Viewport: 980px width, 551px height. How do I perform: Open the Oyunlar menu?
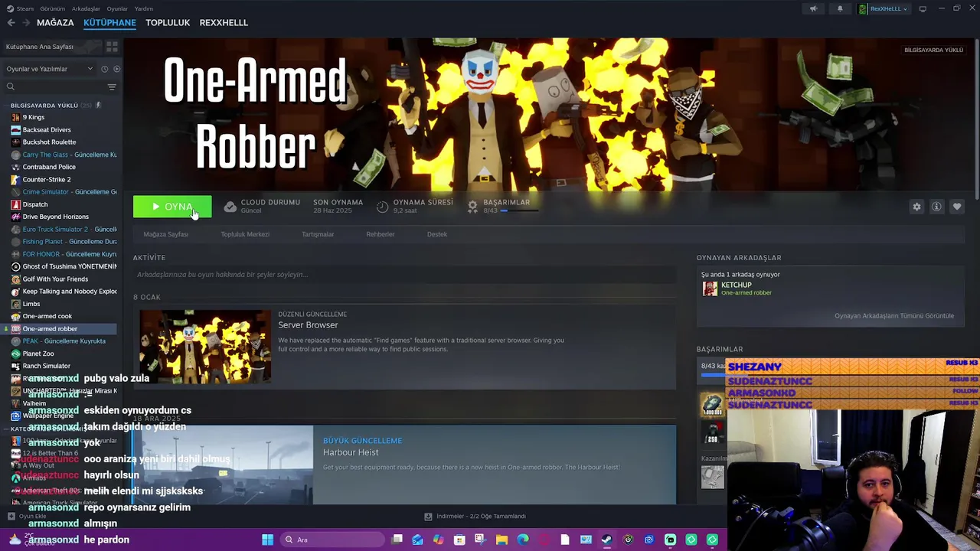pyautogui.click(x=117, y=9)
